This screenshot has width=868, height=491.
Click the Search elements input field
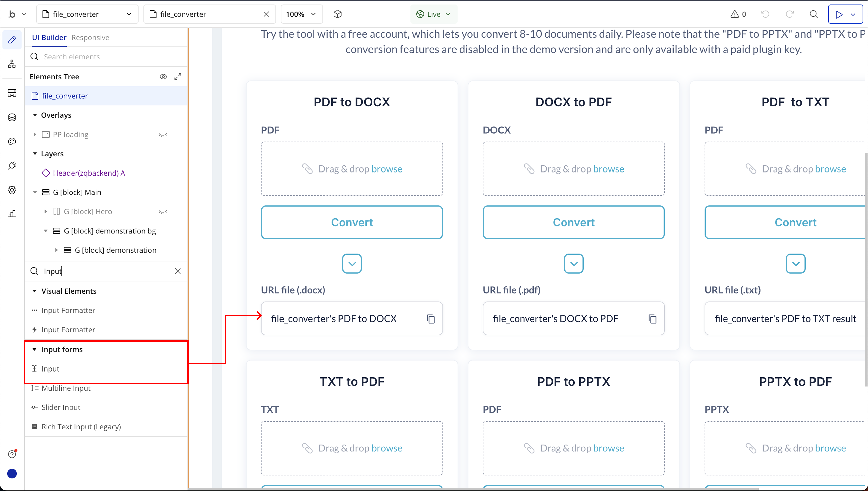[x=108, y=57]
